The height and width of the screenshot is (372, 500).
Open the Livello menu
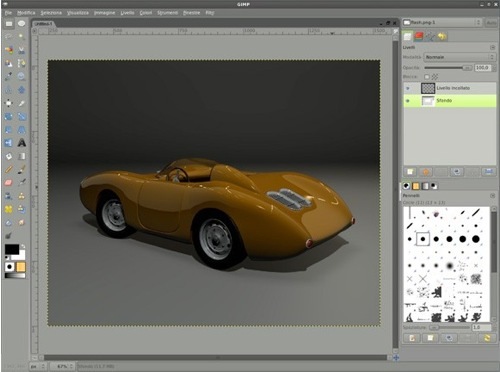(127, 13)
